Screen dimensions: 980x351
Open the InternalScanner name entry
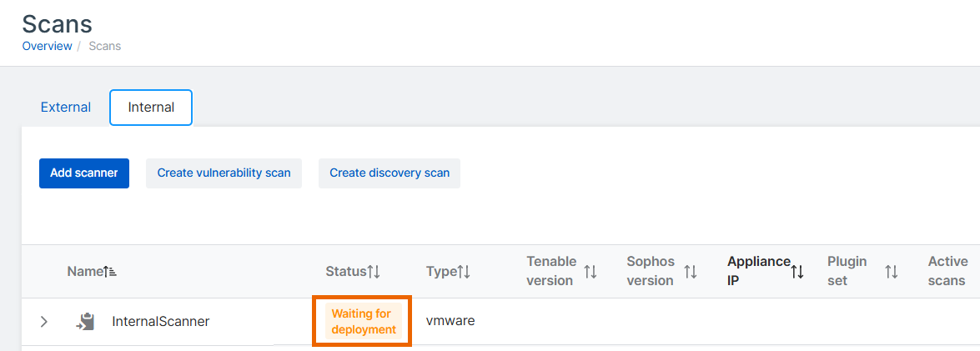click(x=161, y=321)
